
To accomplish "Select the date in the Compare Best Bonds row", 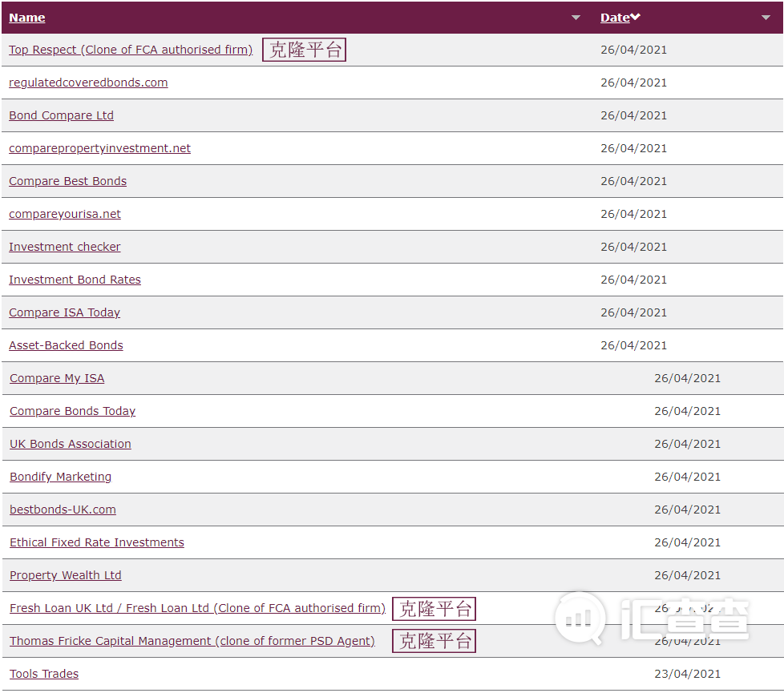I will pos(633,181).
